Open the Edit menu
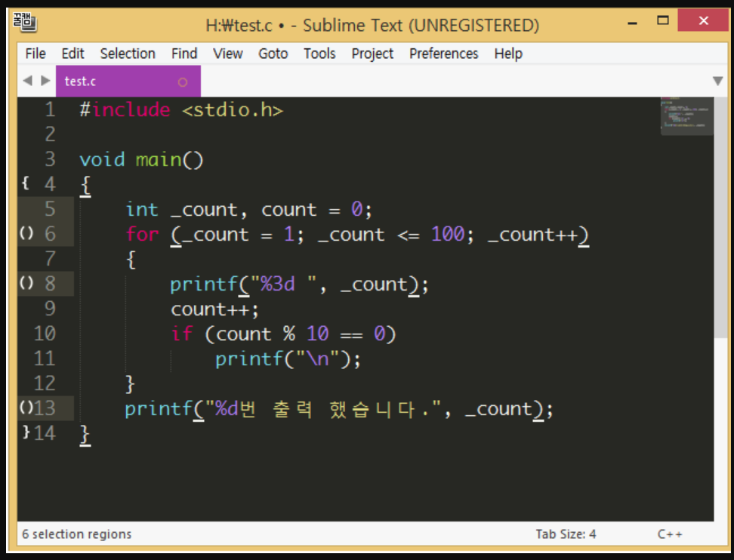 (72, 54)
